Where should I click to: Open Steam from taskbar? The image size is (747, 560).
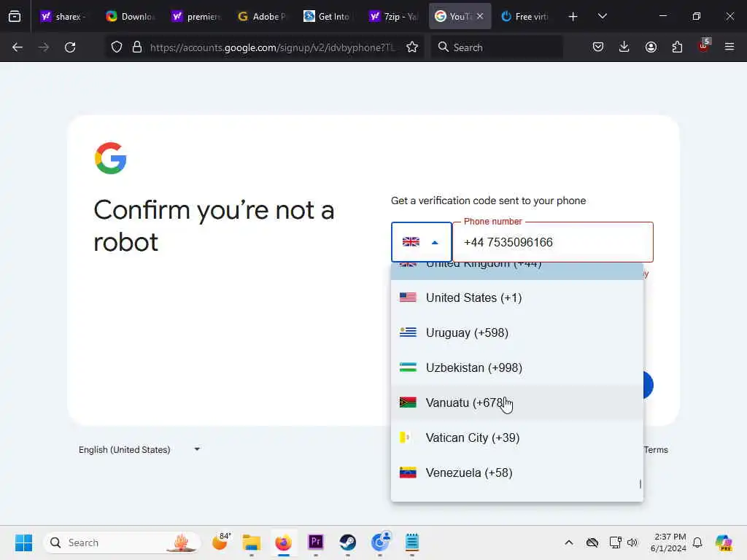click(348, 542)
